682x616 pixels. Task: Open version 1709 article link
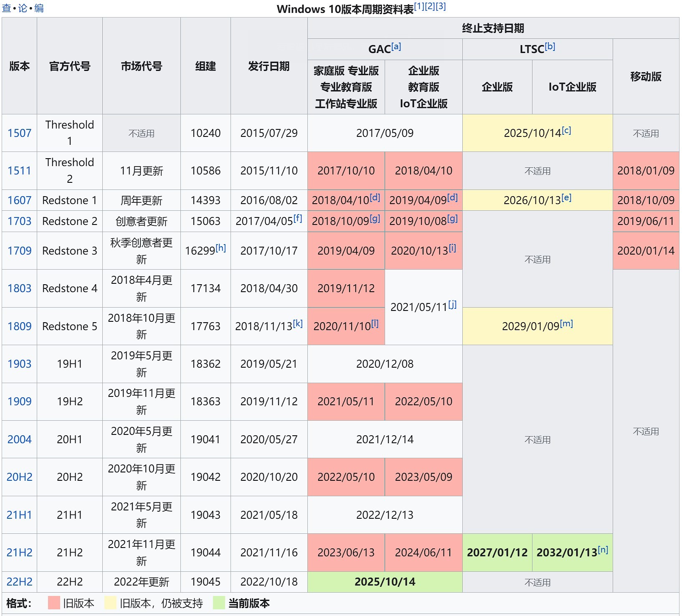click(x=19, y=251)
